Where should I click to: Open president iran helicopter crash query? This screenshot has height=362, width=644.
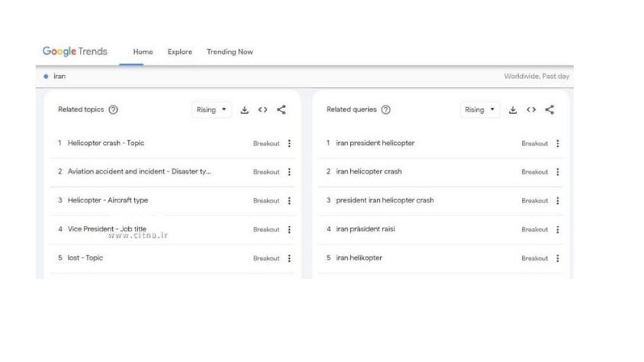[x=385, y=200]
